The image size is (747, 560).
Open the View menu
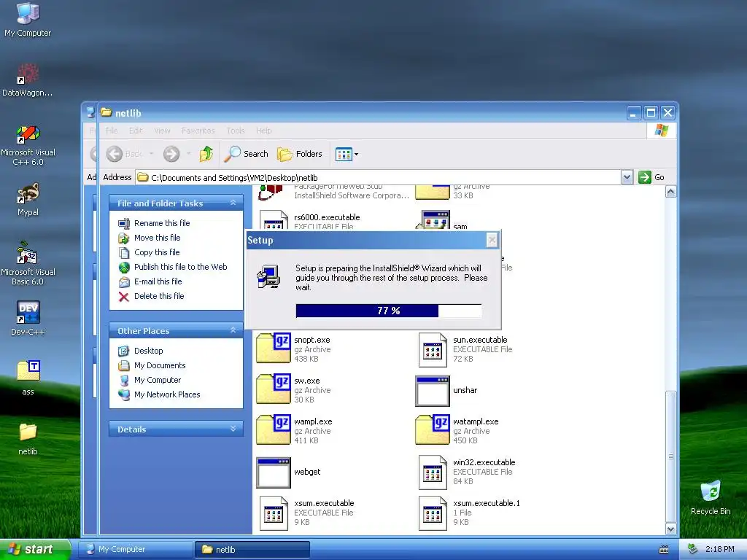click(162, 131)
